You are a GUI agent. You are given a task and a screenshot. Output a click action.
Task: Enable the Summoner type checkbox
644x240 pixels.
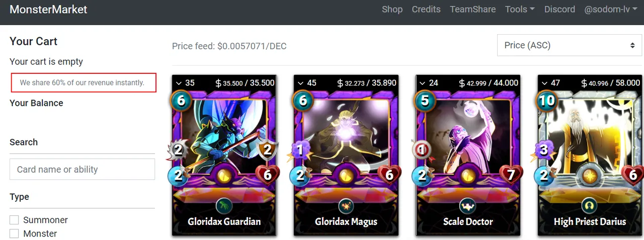(x=14, y=220)
